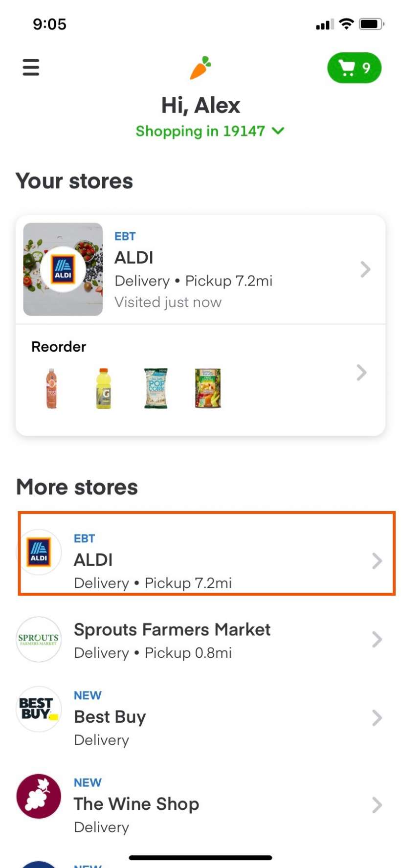Open Sprouts Farmers Market chevron arrow
Screen dimensions: 401x868
(x=377, y=639)
